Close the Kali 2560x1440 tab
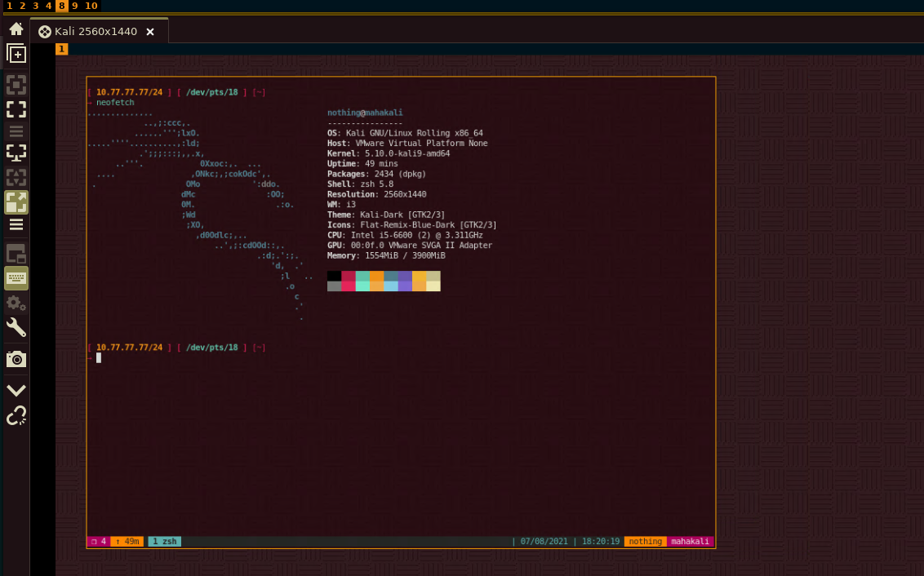 click(150, 32)
